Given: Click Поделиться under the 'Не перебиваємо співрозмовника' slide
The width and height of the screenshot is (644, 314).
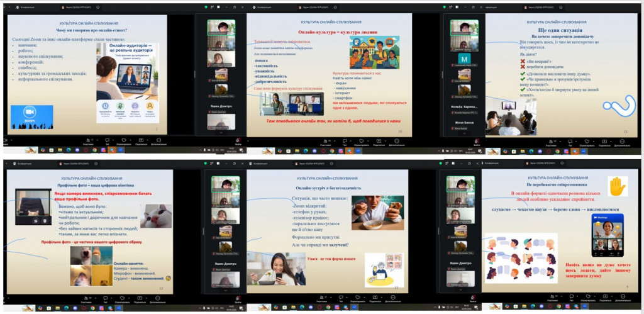Looking at the screenshot, I should (606, 298).
